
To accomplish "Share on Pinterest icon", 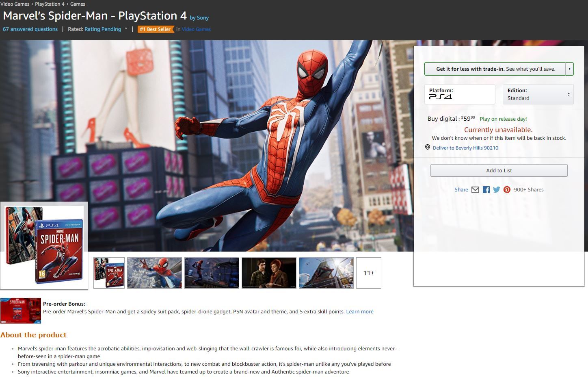I will click(507, 190).
